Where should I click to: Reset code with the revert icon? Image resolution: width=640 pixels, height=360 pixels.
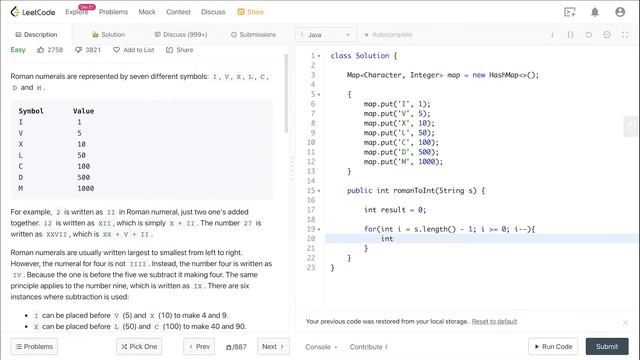tap(589, 35)
